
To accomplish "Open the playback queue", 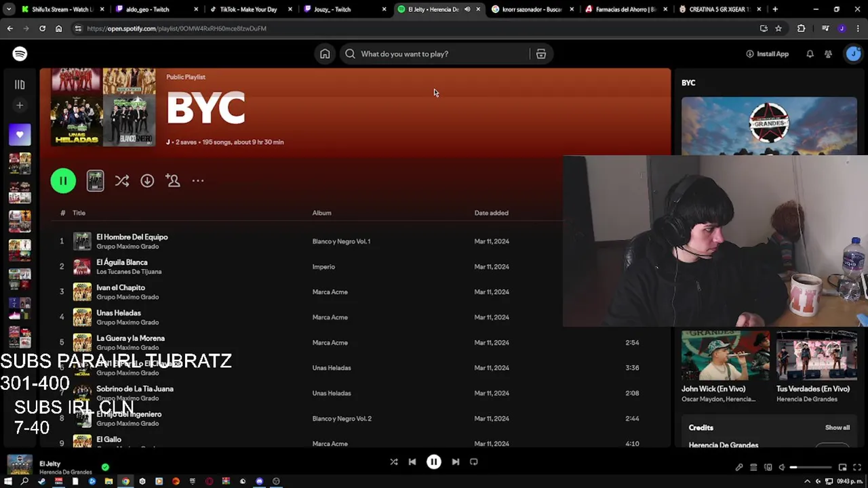I will [x=753, y=467].
